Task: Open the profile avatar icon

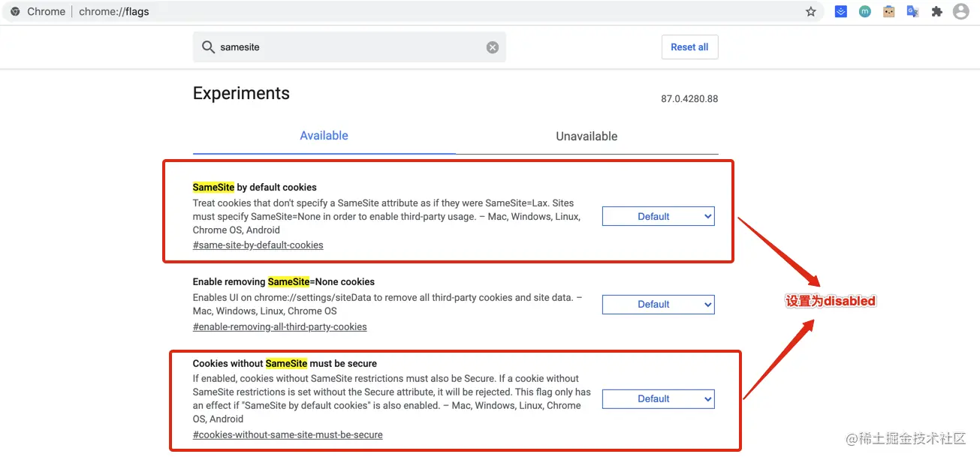Action: click(960, 11)
